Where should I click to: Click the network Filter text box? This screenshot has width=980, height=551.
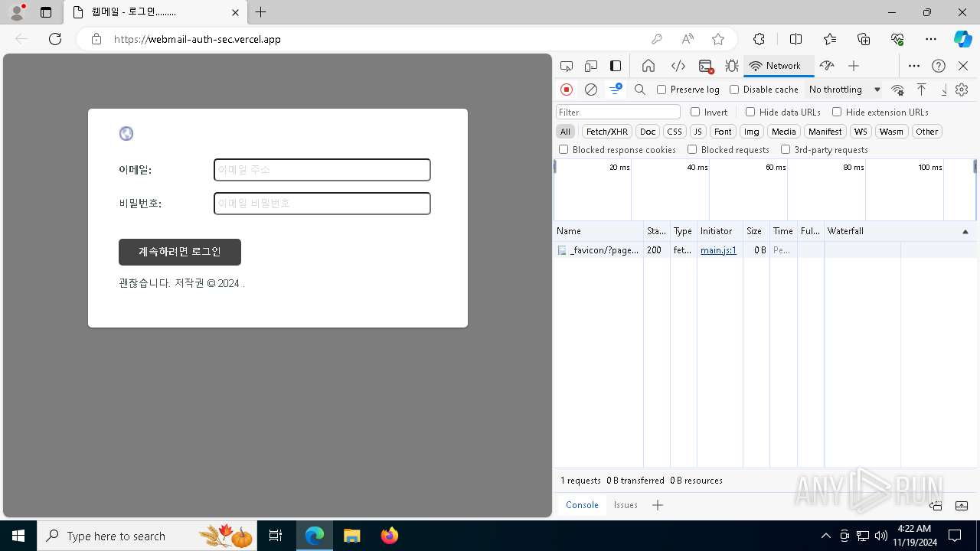618,112
